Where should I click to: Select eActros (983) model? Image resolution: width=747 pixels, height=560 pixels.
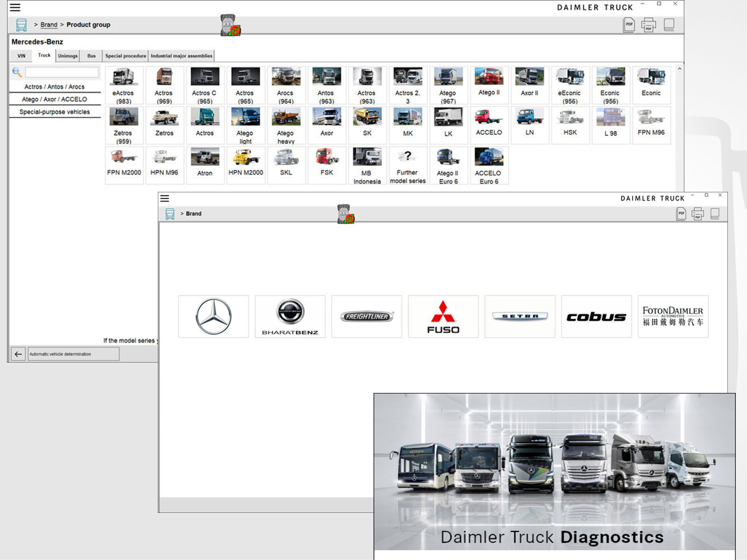124,85
